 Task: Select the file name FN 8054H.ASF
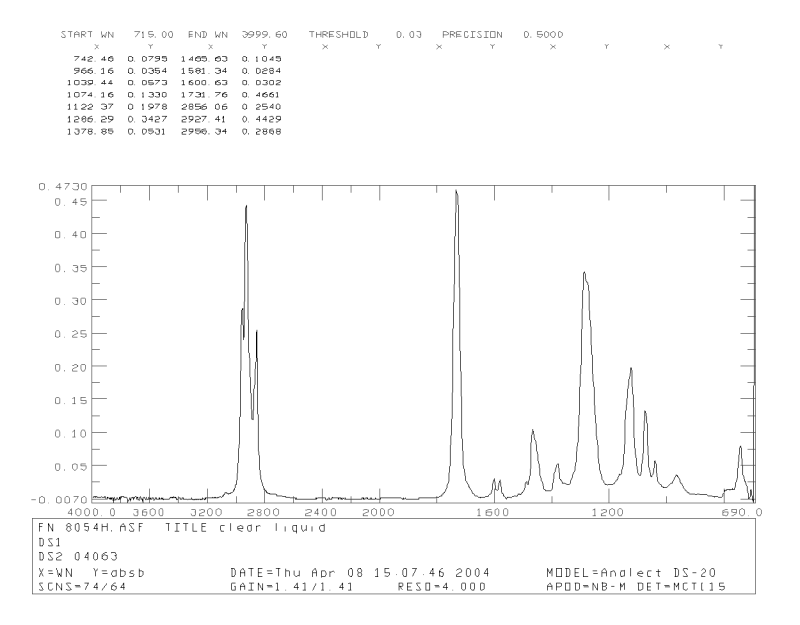[91, 528]
